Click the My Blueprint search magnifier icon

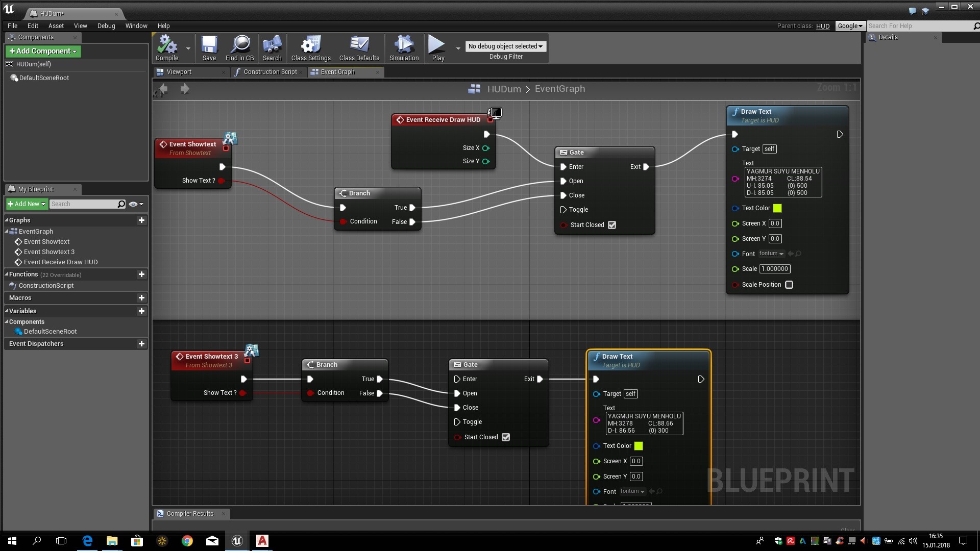click(x=121, y=204)
